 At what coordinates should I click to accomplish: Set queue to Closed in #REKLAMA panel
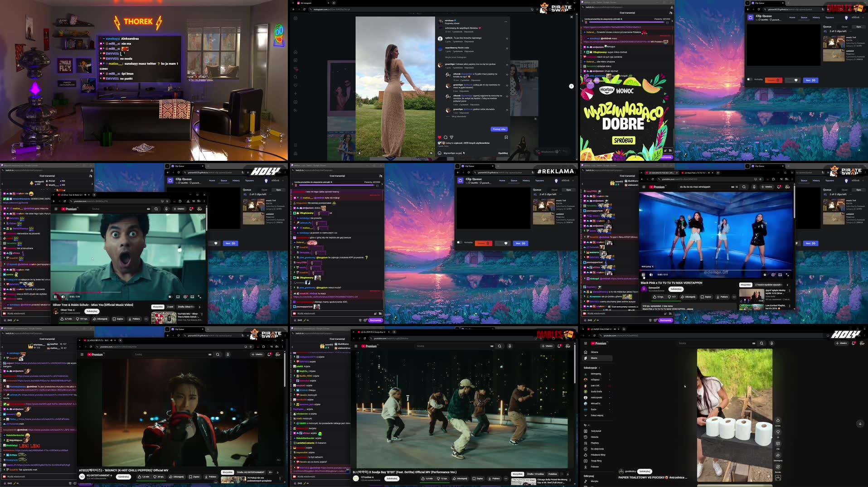(x=554, y=190)
